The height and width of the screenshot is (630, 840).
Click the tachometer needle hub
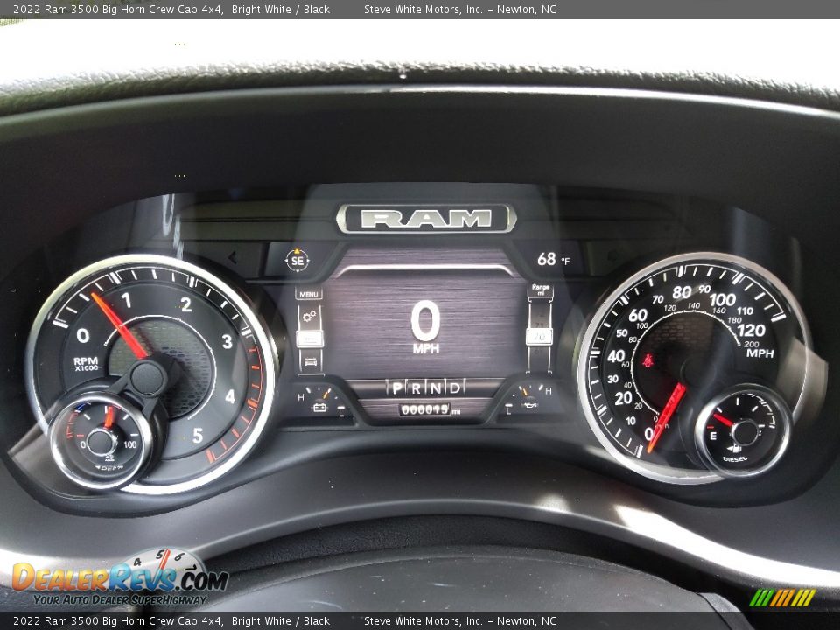(147, 378)
